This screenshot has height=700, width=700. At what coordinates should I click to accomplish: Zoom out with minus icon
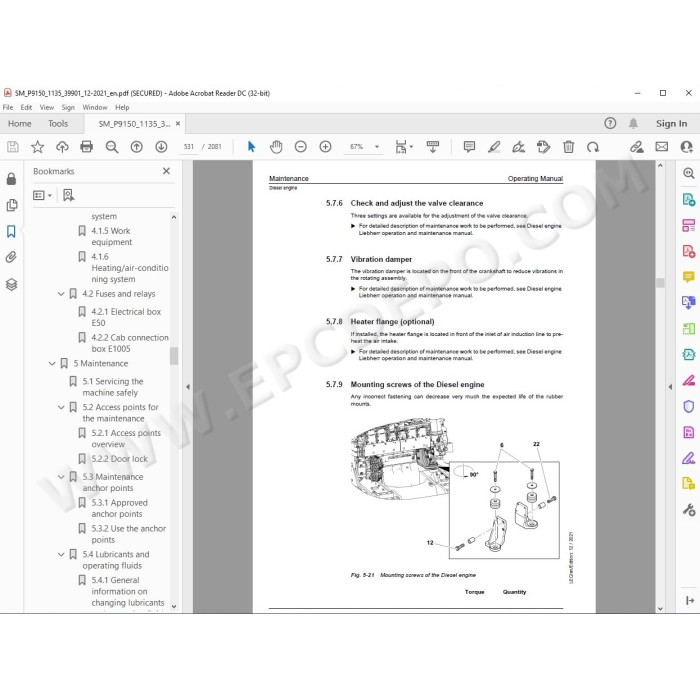pos(301,146)
